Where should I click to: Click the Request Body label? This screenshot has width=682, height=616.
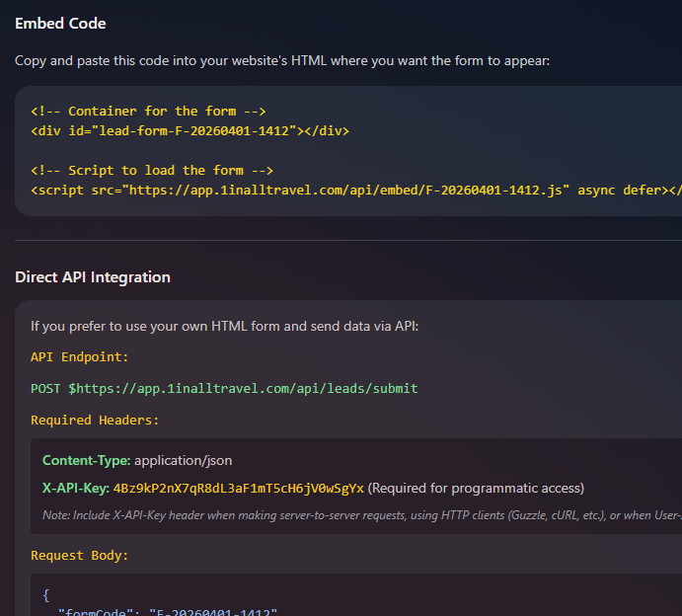(x=80, y=556)
